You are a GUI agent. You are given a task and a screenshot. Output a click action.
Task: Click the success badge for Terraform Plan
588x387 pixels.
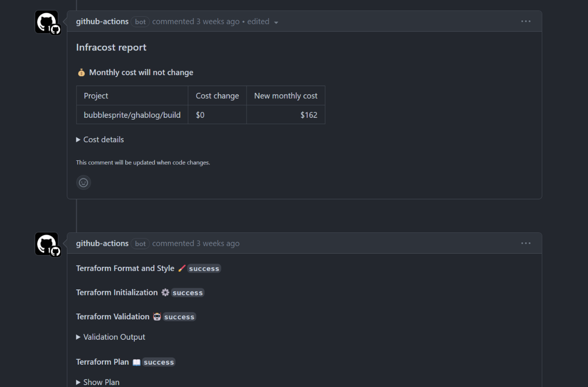159,362
